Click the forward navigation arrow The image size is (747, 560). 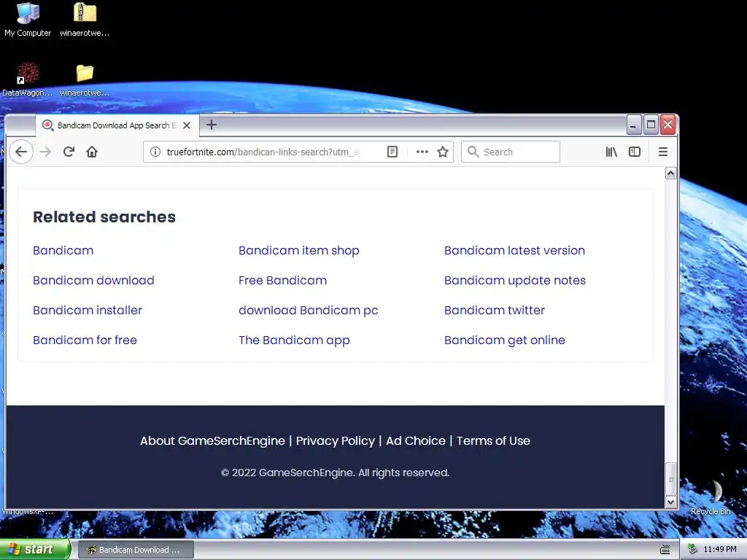click(45, 152)
